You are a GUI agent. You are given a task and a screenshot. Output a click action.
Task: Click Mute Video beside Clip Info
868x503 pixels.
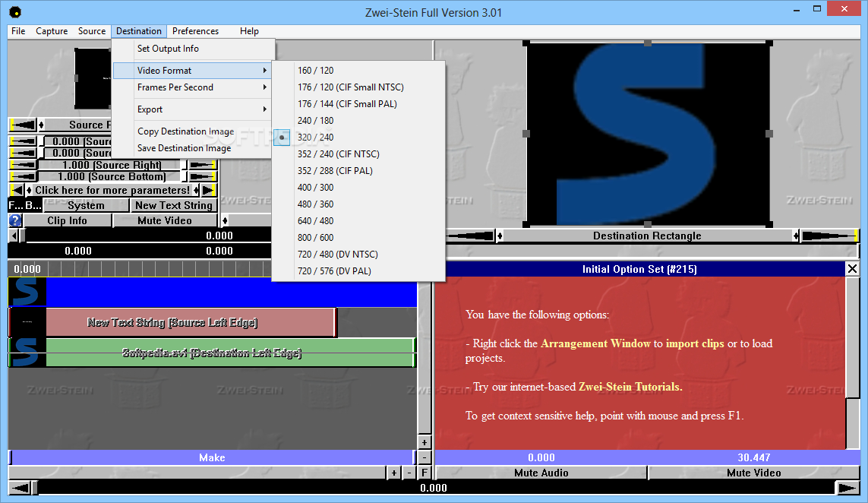tap(165, 220)
